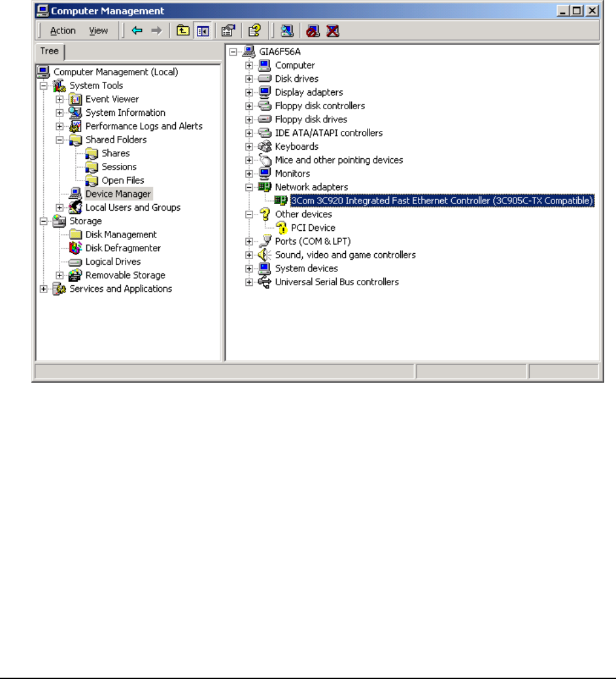Open the Action menu
Viewport: 616px width, 679px height.
tap(63, 31)
